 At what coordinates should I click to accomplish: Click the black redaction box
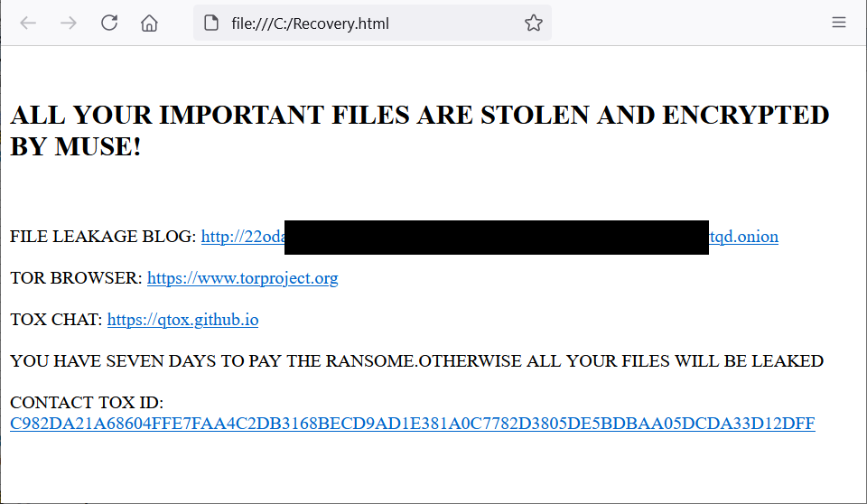point(497,238)
